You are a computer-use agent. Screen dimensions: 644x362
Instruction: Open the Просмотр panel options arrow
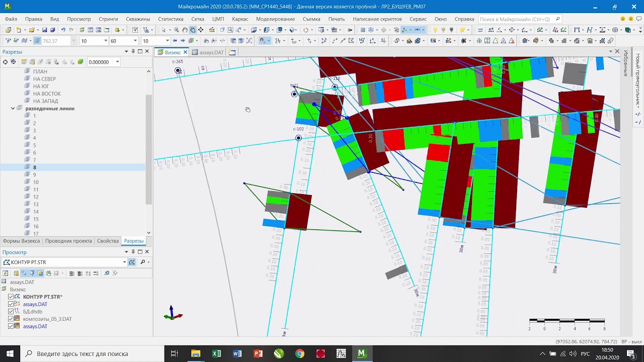126,252
